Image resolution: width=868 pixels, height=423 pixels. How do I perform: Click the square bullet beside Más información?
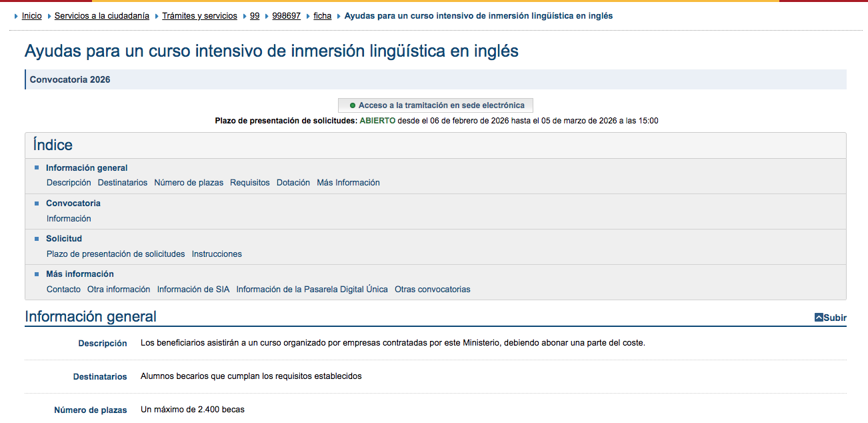point(36,274)
